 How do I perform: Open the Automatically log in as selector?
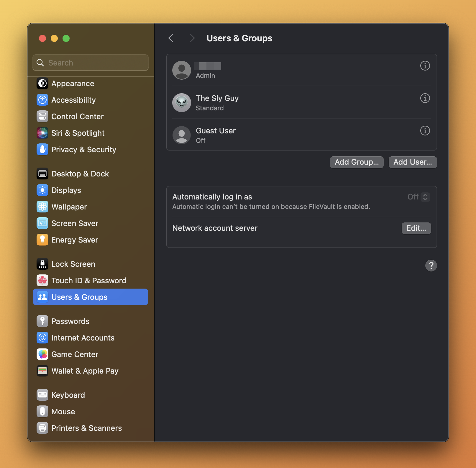click(x=425, y=197)
